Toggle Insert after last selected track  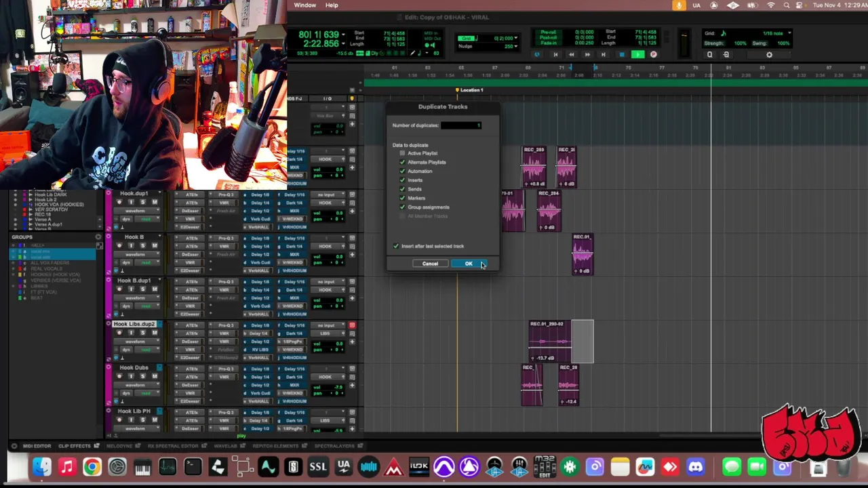[x=396, y=246]
